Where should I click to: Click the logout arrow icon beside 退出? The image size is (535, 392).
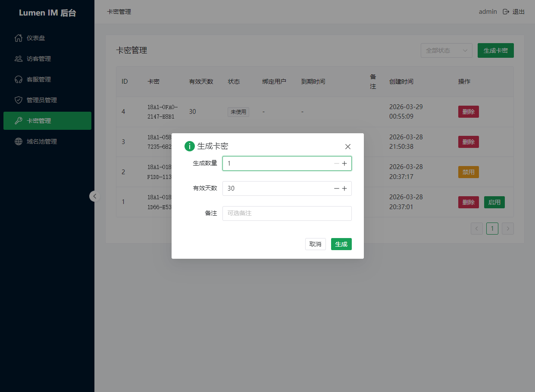506,12
